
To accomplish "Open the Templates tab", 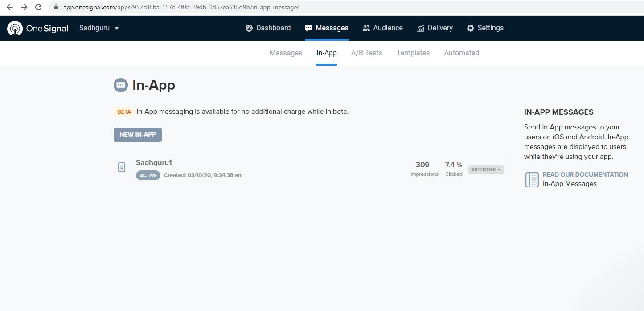I will [413, 53].
